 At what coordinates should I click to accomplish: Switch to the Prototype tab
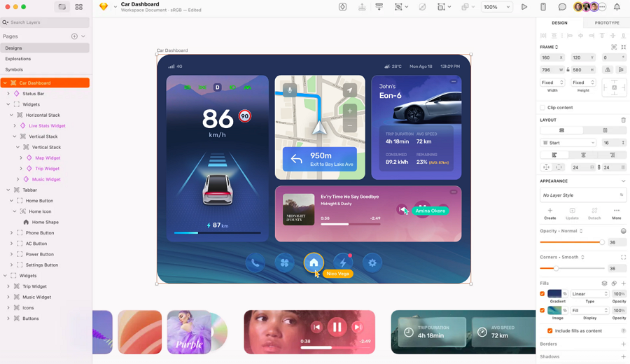(606, 22)
